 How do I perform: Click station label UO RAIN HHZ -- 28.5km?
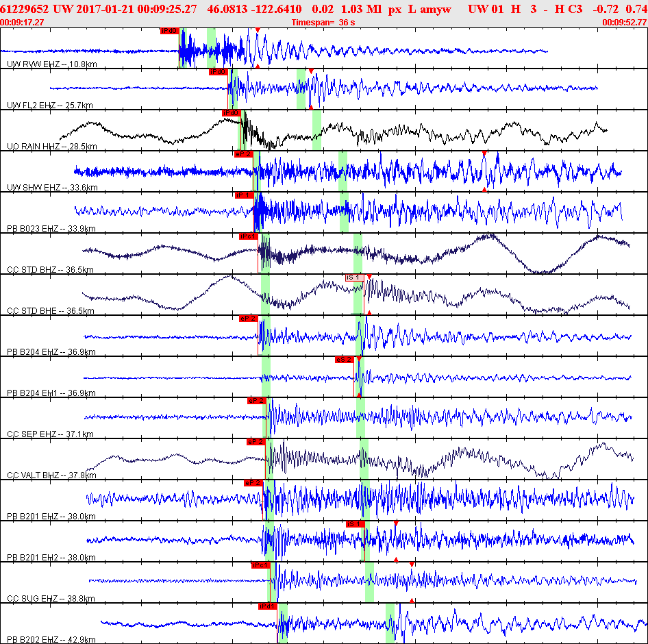[x=52, y=147]
